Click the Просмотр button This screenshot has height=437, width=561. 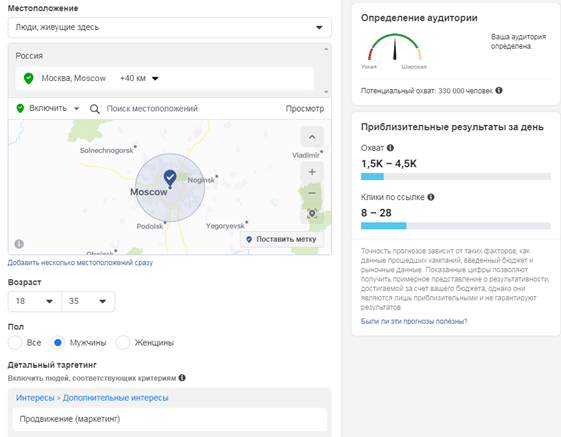click(x=305, y=108)
